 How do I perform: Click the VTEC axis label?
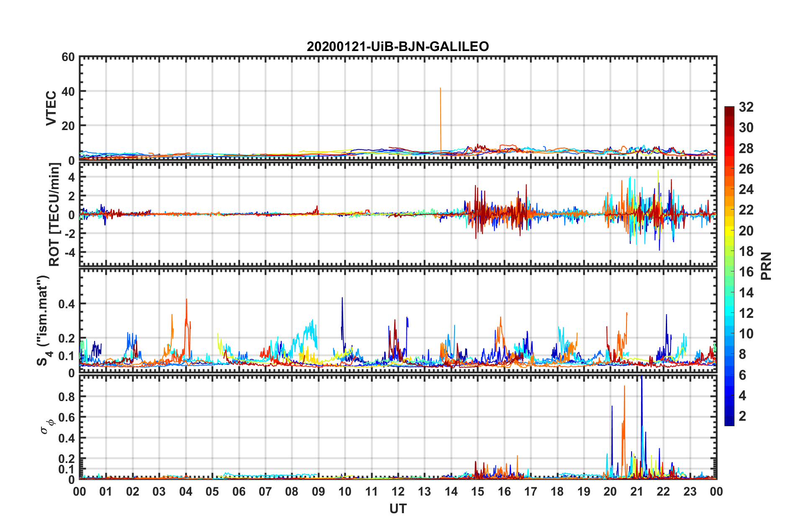coord(51,108)
